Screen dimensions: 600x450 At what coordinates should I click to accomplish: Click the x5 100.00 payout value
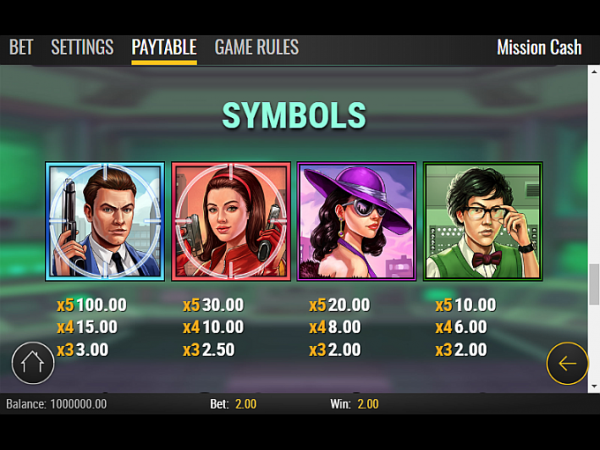coord(91,305)
